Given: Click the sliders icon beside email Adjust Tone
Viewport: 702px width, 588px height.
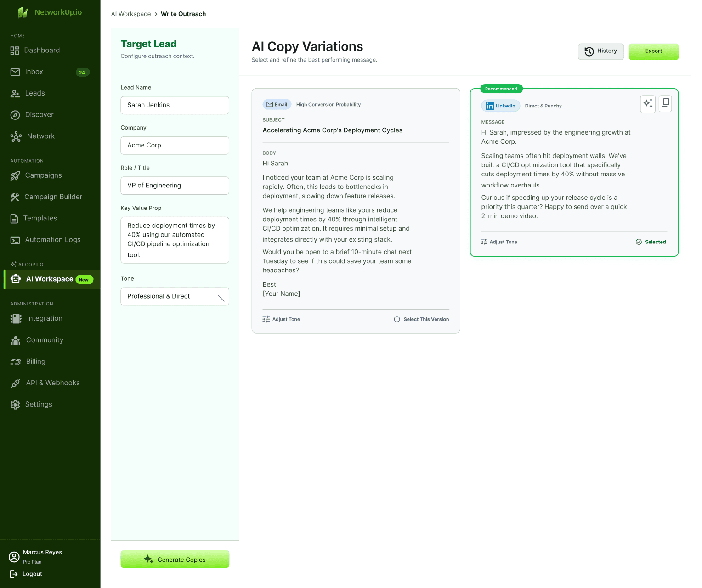Looking at the screenshot, I should (266, 319).
